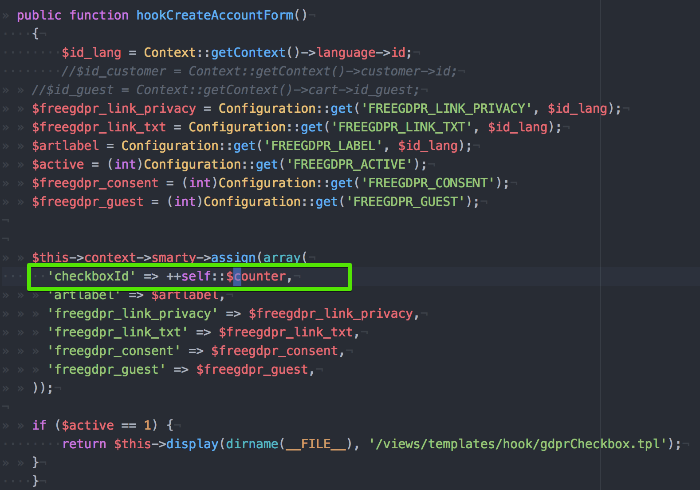Click the 'freegdpr_consent' array key
The height and width of the screenshot is (490, 700).
click(x=106, y=350)
